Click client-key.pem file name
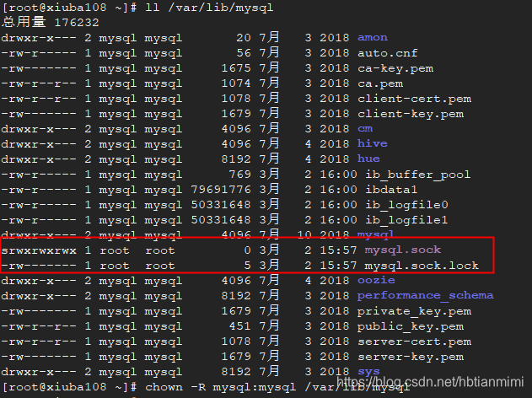 411,114
